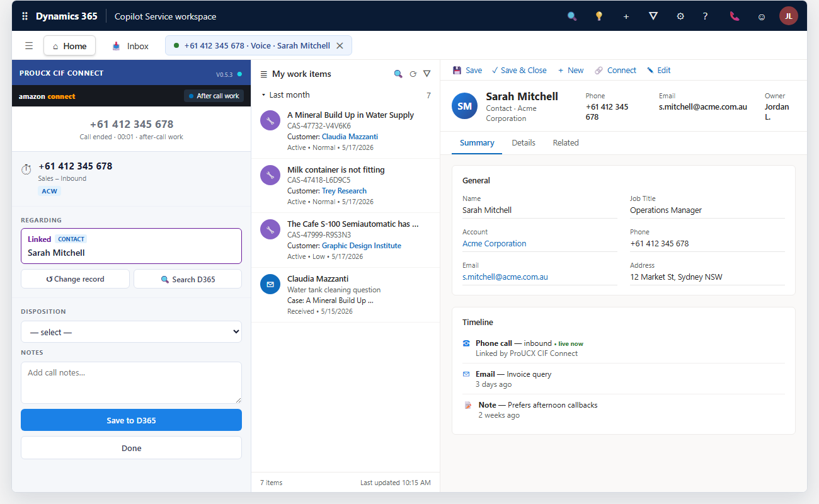Screen dimensions: 819x504
Task: Click the ACW badge
Action: [x=49, y=191]
